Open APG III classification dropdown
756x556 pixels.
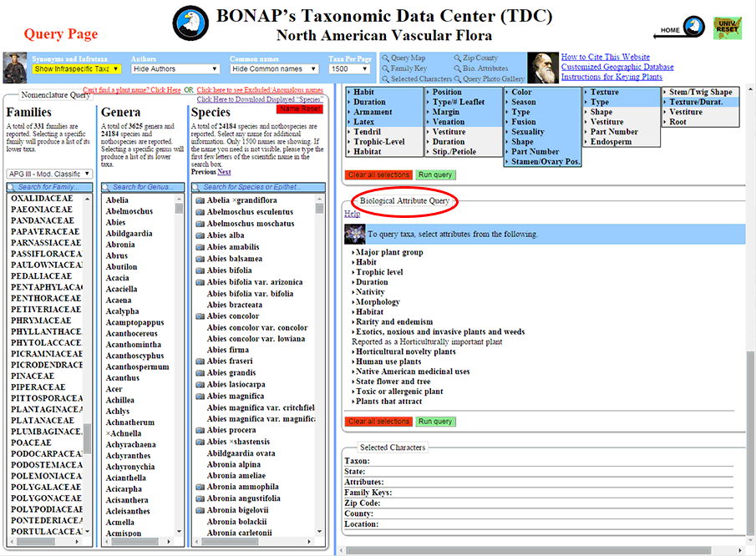click(49, 174)
